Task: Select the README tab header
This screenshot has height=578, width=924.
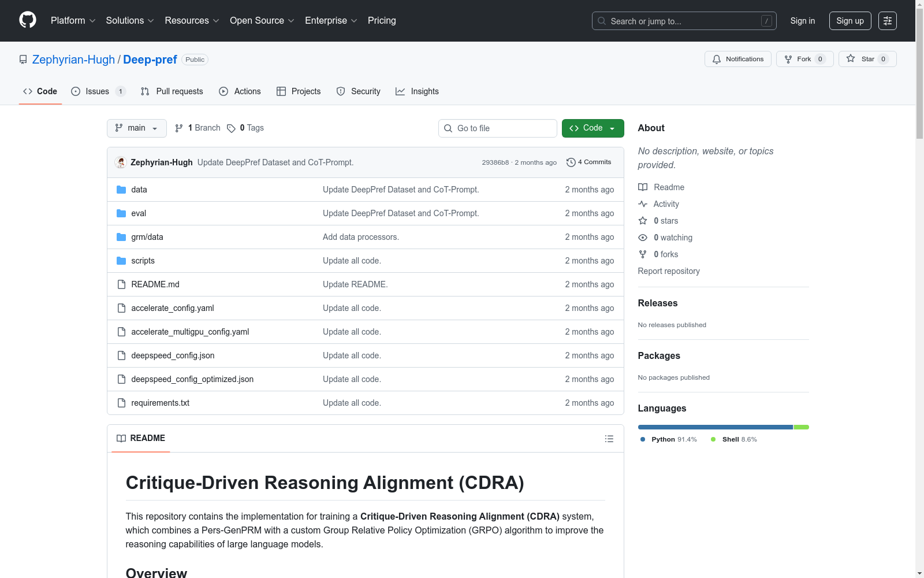Action: point(141,438)
